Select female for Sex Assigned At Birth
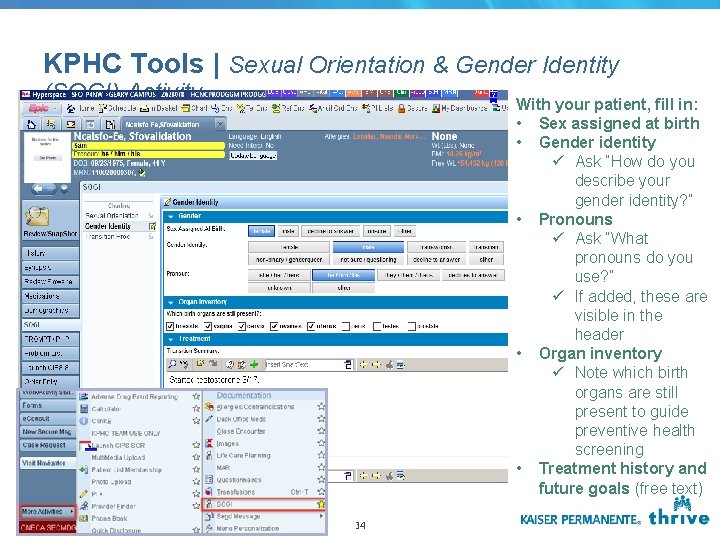The image size is (720, 540). (261, 231)
